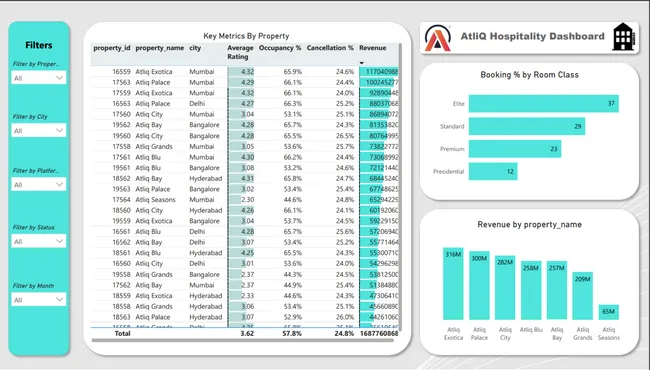Select the Atliq Grands 209M revenue bar

583,296
